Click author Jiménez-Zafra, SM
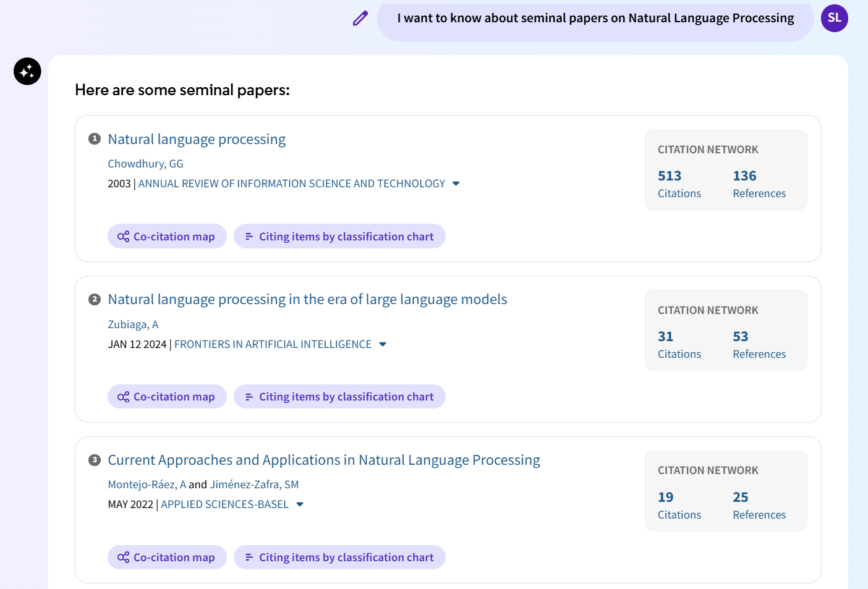Image resolution: width=868 pixels, height=589 pixels. pyautogui.click(x=254, y=485)
